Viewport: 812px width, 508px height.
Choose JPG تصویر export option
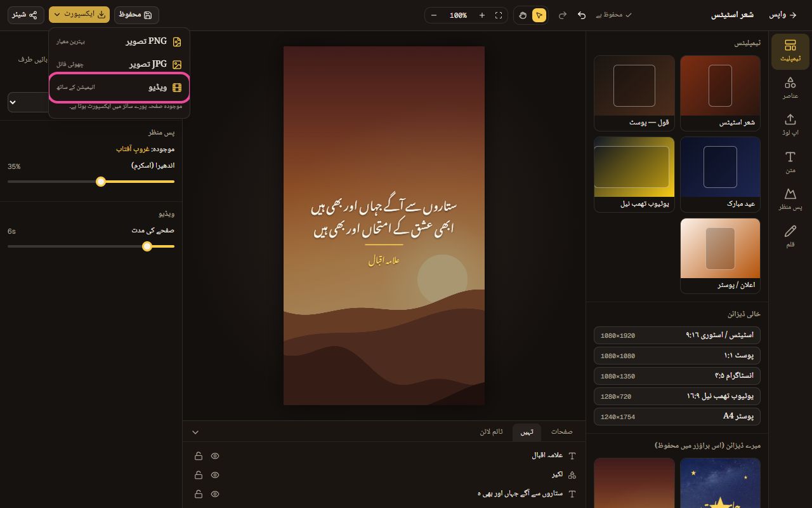click(x=119, y=64)
